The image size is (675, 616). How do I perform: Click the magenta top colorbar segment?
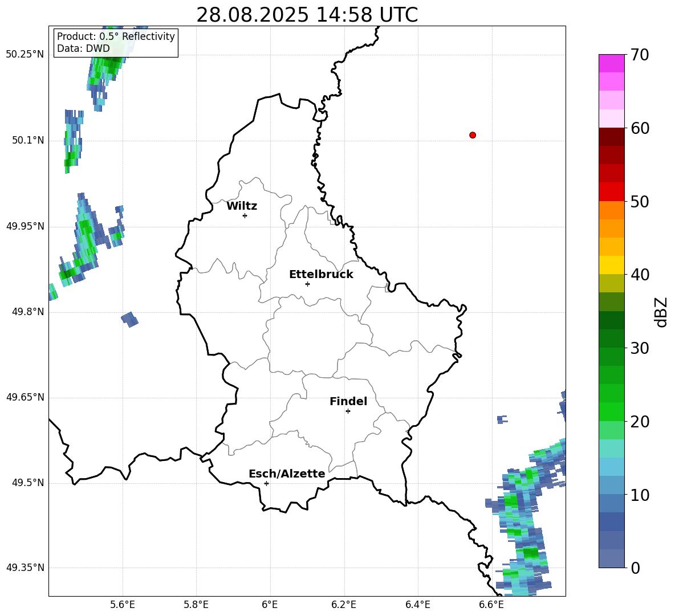(x=611, y=64)
